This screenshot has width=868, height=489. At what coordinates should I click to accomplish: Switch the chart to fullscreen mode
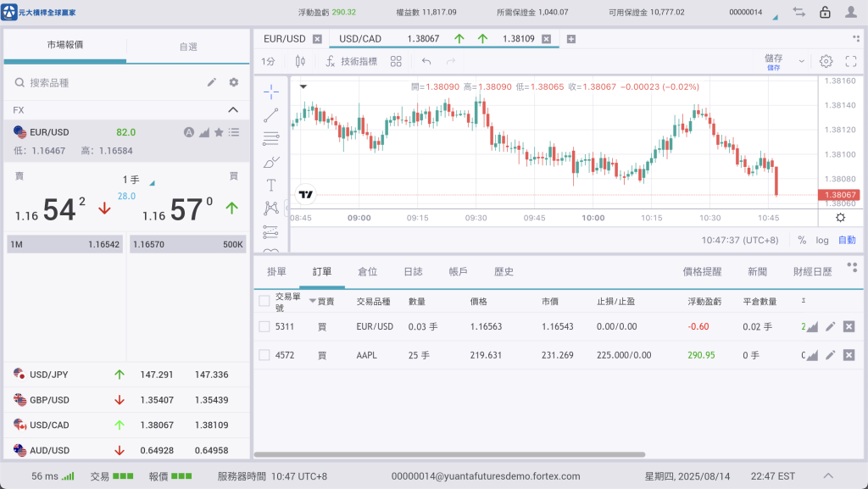coord(851,61)
